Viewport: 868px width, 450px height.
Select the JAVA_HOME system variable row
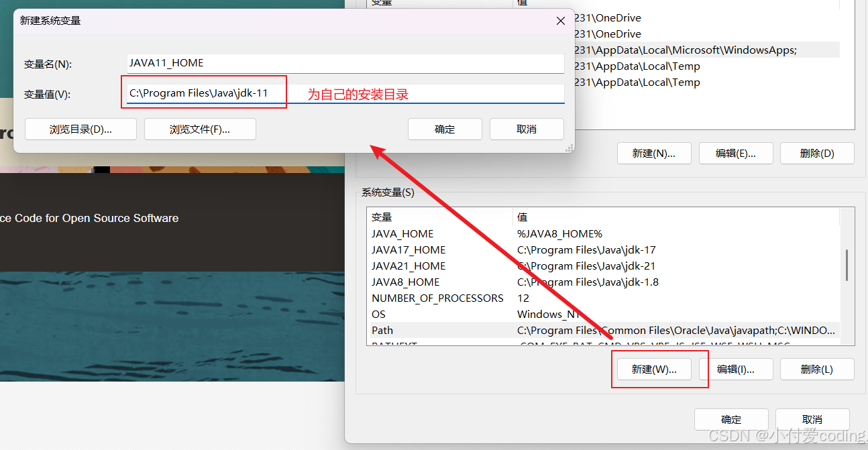coord(603,234)
